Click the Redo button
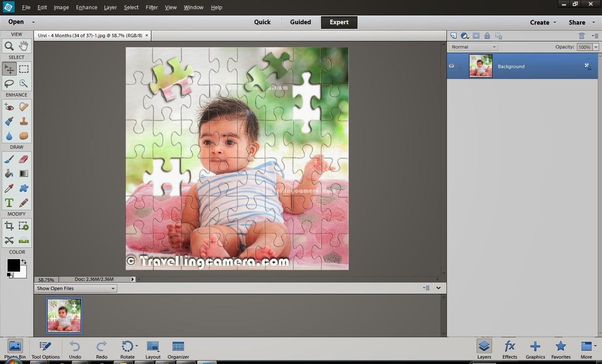The height and width of the screenshot is (364, 602). 102,349
